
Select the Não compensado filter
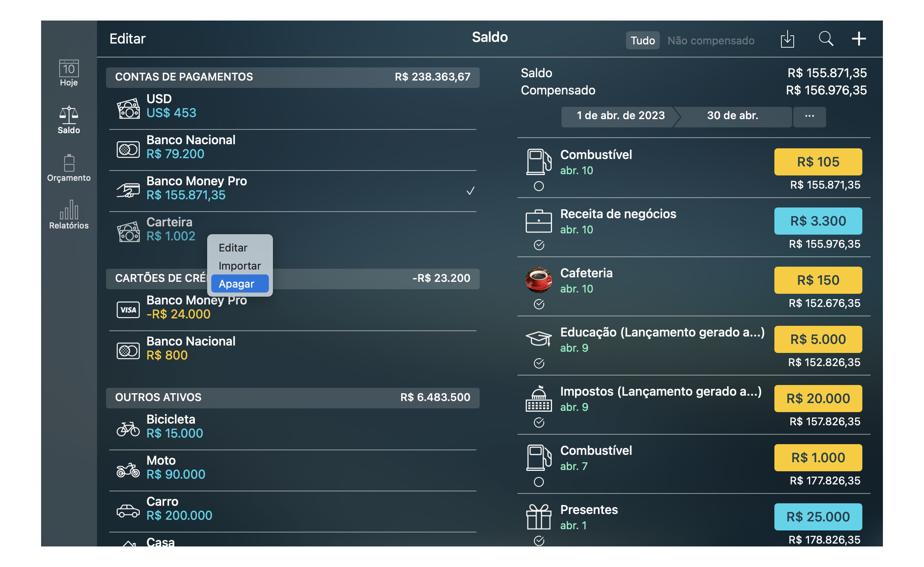[711, 40]
